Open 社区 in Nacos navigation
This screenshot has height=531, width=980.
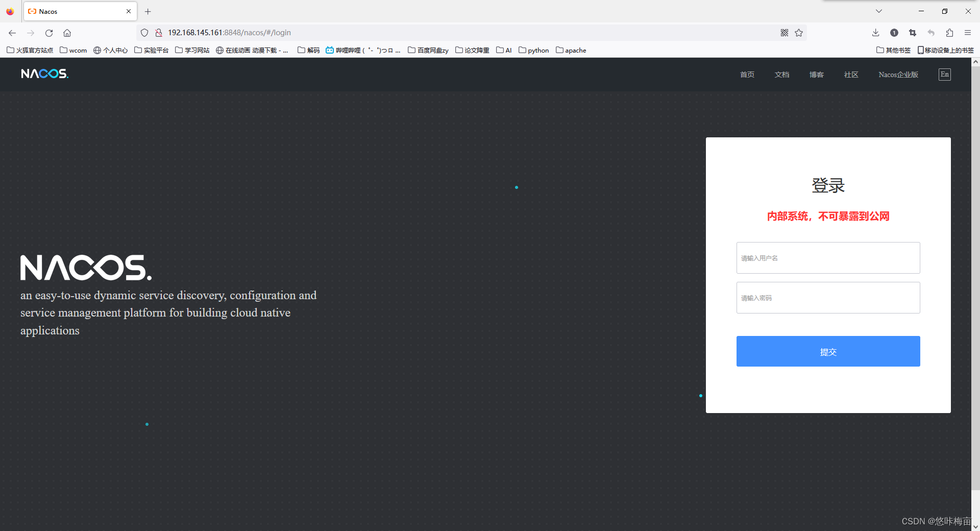pyautogui.click(x=851, y=75)
